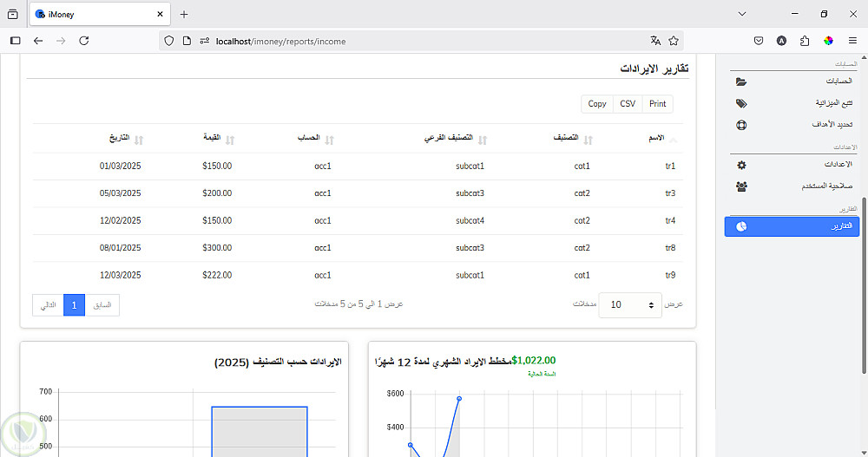Click the $1,022.00 total income figure
Image resolution: width=868 pixels, height=457 pixels.
[534, 361]
